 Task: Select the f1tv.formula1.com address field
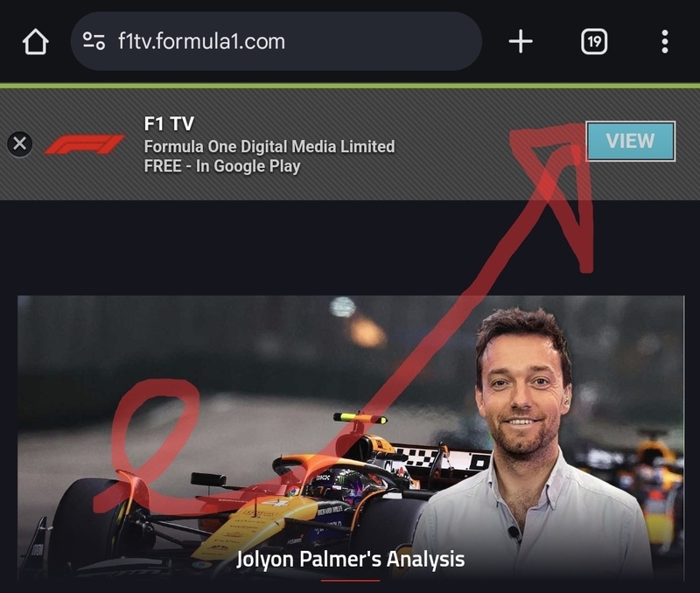[276, 41]
